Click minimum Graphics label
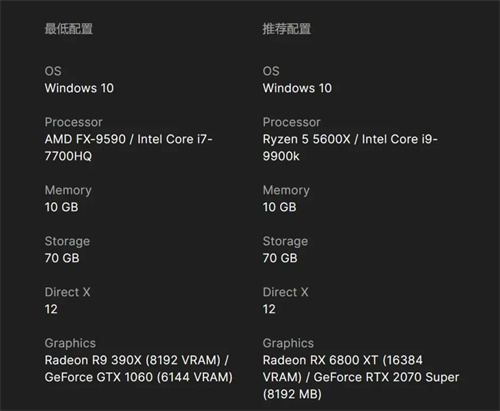This screenshot has width=500, height=411. tap(70, 343)
